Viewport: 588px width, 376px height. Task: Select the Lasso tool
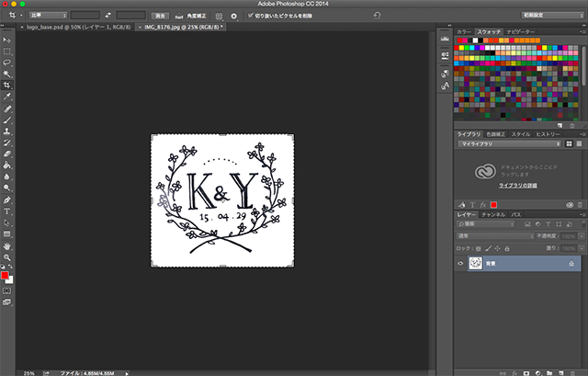point(6,63)
